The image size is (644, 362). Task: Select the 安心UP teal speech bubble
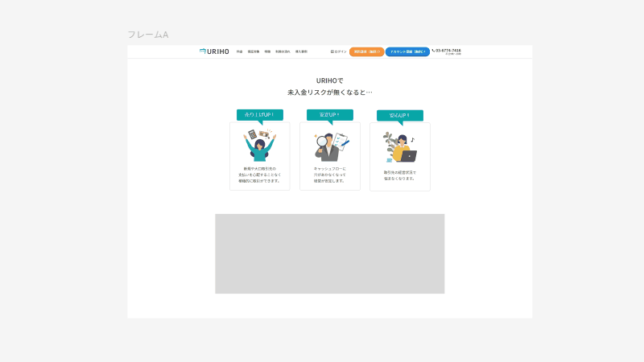click(x=399, y=116)
